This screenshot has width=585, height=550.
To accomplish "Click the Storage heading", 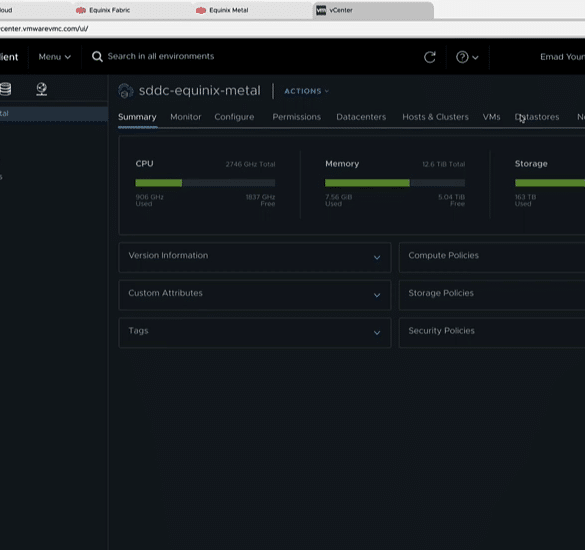I will 531,163.
